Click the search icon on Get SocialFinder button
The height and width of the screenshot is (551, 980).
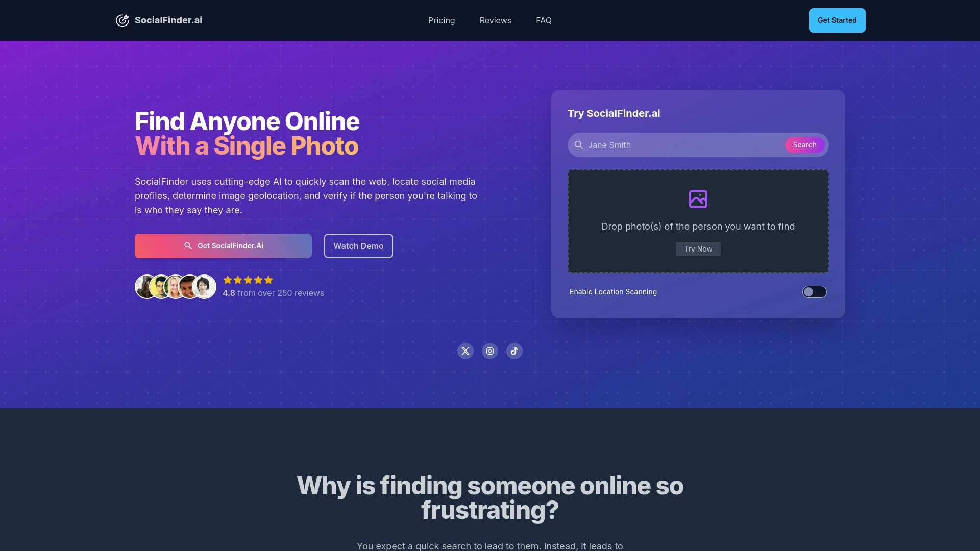coord(188,245)
